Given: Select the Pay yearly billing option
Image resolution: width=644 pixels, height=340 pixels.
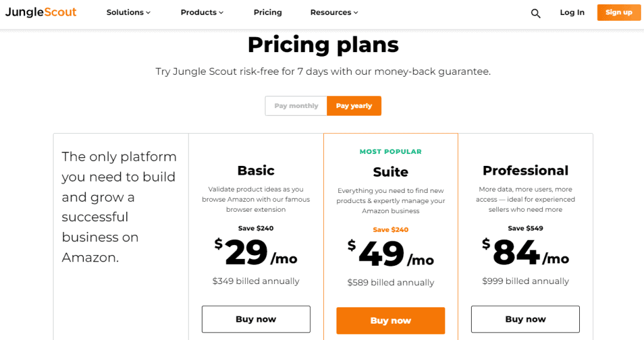Looking at the screenshot, I should [x=354, y=106].
